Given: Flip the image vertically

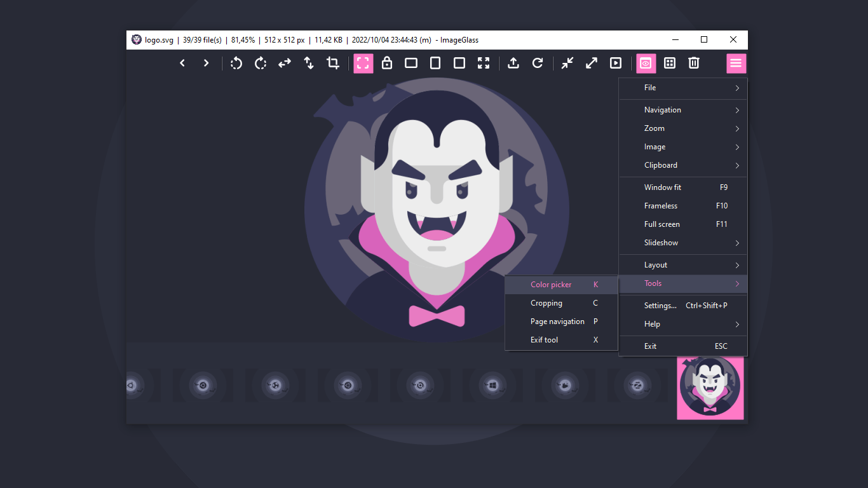Looking at the screenshot, I should click(x=308, y=63).
